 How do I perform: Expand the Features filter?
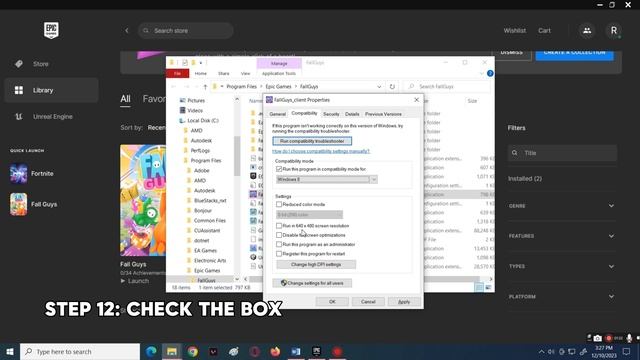pos(562,236)
